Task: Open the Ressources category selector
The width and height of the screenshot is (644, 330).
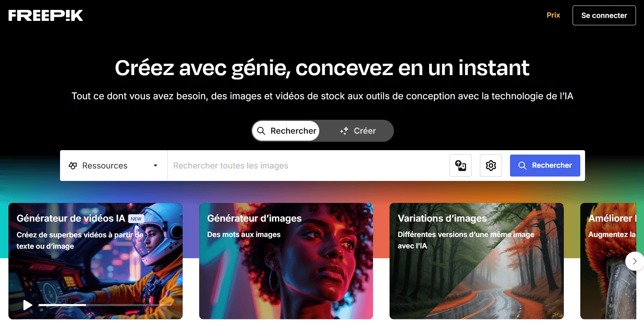Action: 113,166
